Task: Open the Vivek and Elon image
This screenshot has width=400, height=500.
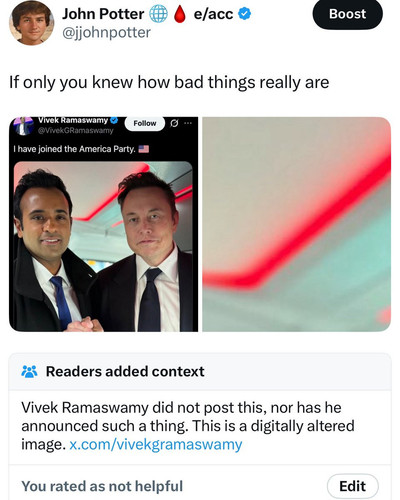Action: 103,247
